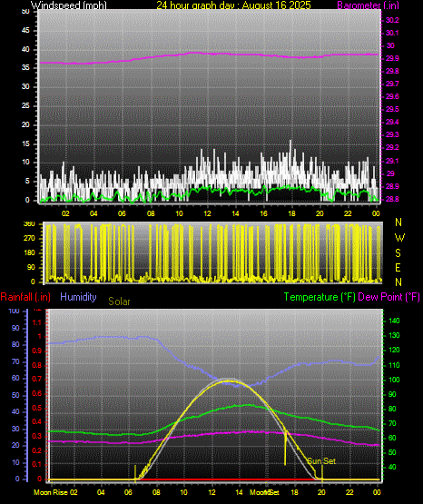Viewport: 423px width, 504px height.
Task: Click the Sun Set marker label
Action: 321,461
